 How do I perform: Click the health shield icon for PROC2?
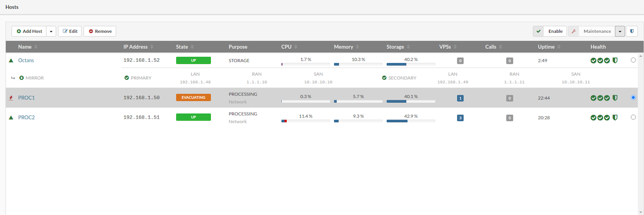tap(615, 118)
